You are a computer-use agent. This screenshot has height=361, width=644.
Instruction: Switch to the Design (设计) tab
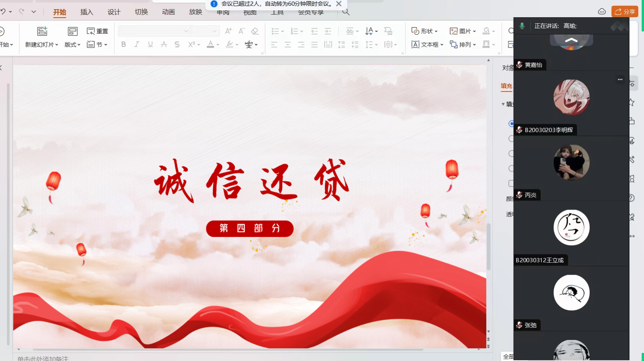(x=114, y=12)
